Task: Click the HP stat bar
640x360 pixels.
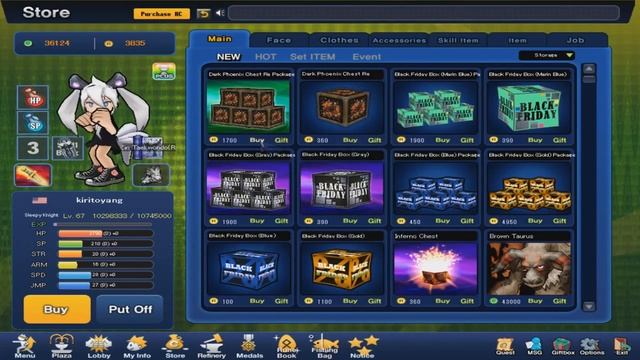Action: click(106, 233)
